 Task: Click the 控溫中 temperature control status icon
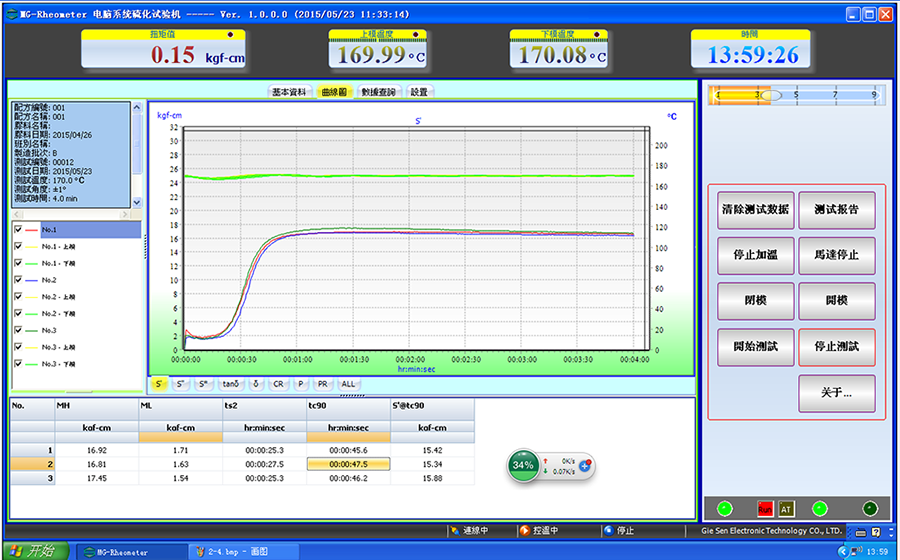click(x=527, y=530)
